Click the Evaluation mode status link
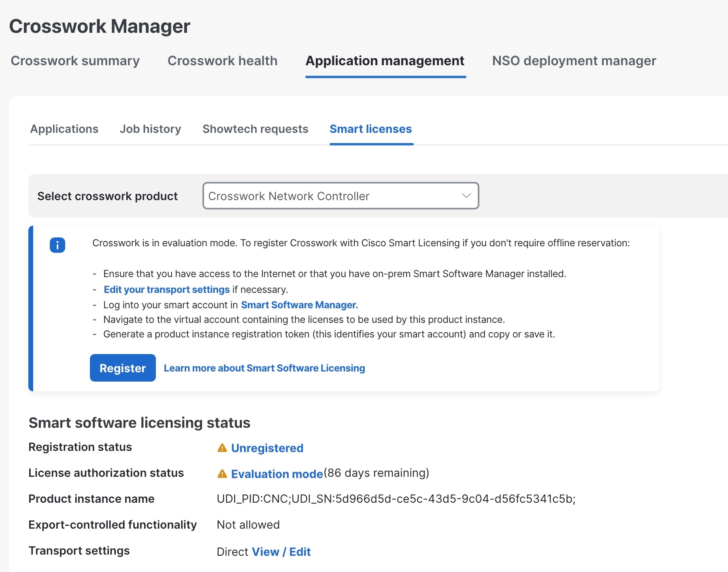Image resolution: width=728 pixels, height=572 pixels. (277, 474)
